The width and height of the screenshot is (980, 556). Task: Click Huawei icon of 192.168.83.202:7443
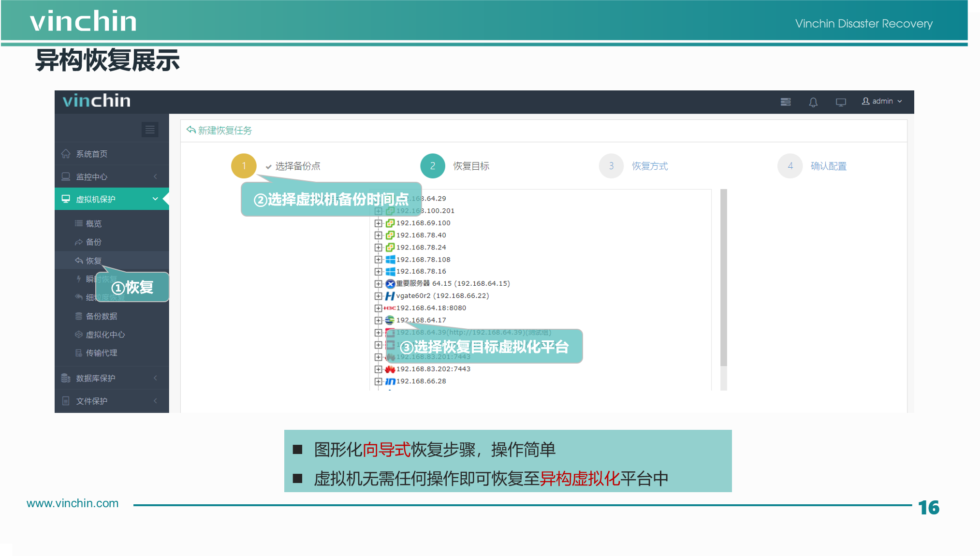point(390,369)
